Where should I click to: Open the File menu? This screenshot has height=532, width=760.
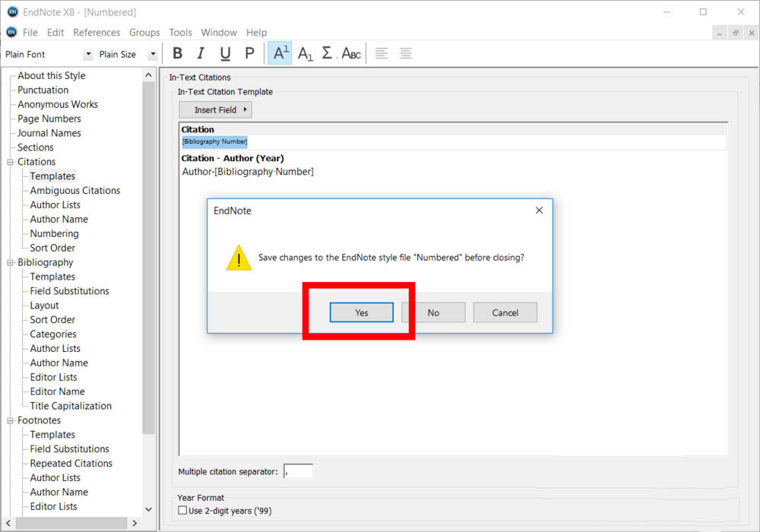tap(30, 33)
